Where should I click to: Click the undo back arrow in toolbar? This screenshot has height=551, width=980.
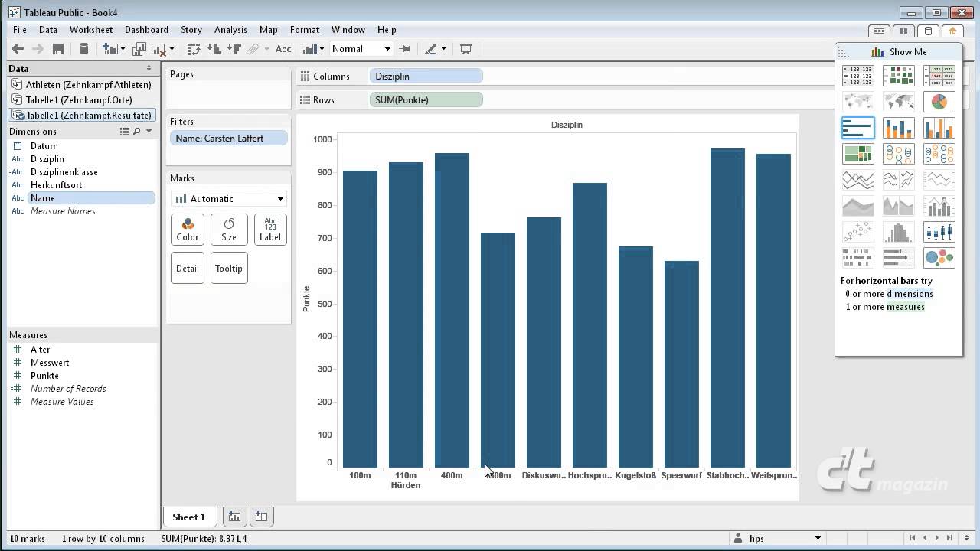click(x=18, y=49)
